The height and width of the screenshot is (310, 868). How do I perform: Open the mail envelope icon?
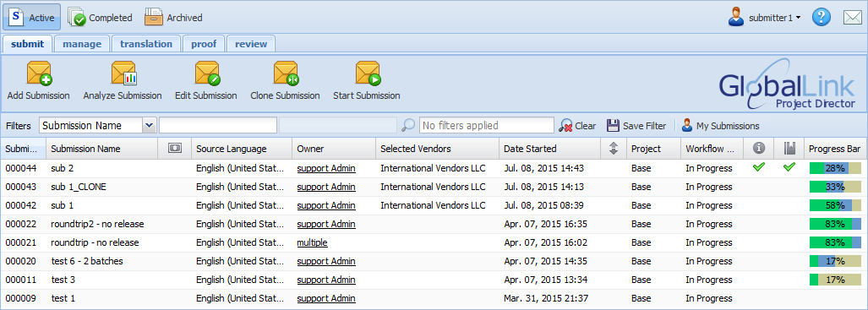point(853,18)
